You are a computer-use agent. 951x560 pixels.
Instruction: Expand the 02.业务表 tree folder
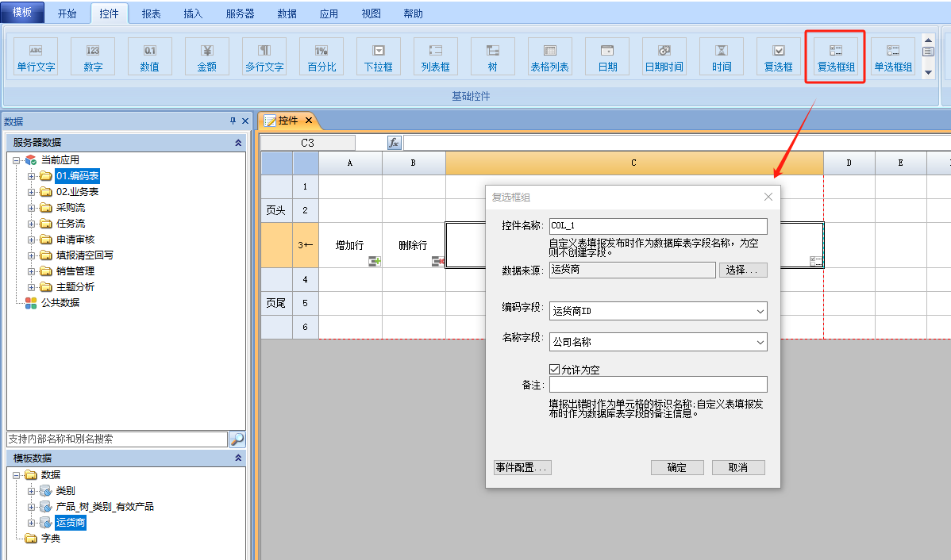(32, 192)
